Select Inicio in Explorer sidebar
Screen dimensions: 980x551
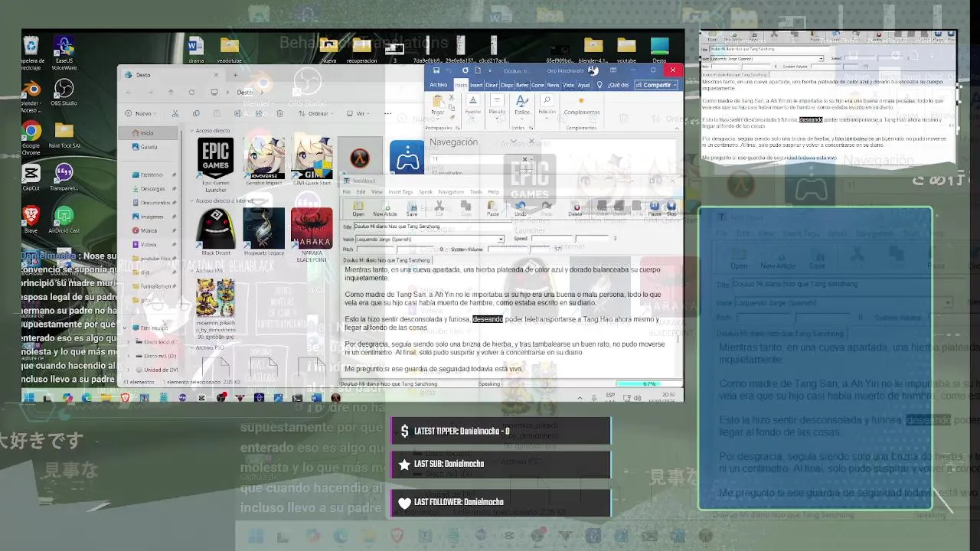[x=148, y=133]
